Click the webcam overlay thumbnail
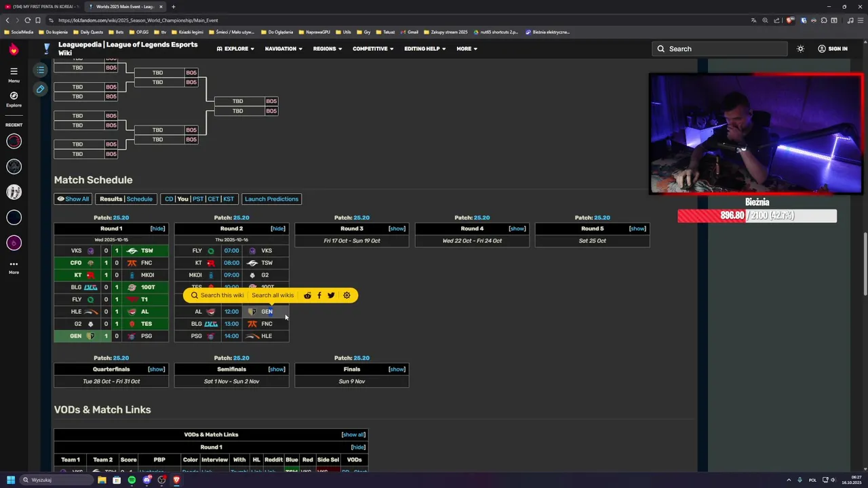Viewport: 868px width, 488px height. pyautogui.click(x=756, y=134)
